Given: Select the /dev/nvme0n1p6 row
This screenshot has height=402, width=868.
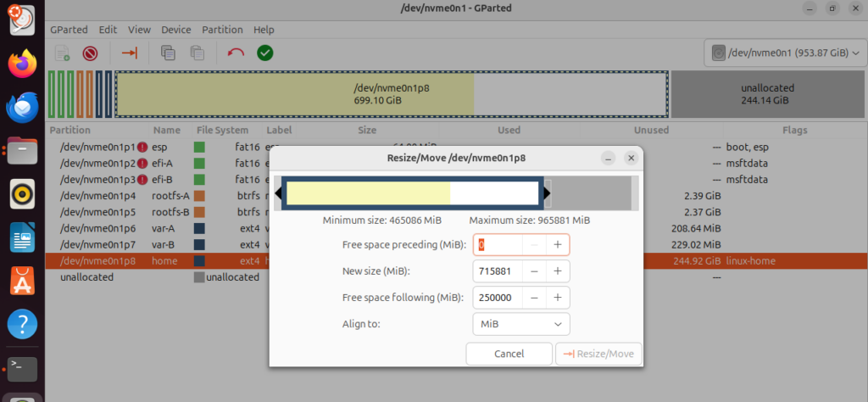Looking at the screenshot, I should point(456,228).
